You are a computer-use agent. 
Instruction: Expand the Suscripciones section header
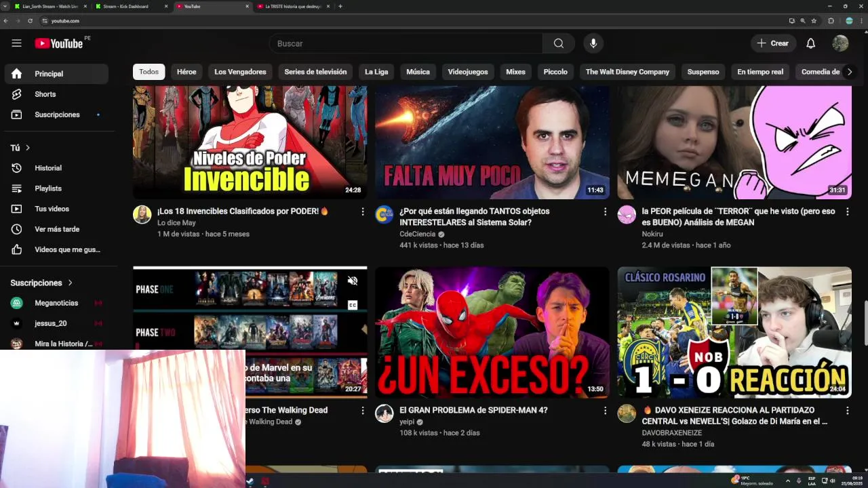click(x=41, y=283)
